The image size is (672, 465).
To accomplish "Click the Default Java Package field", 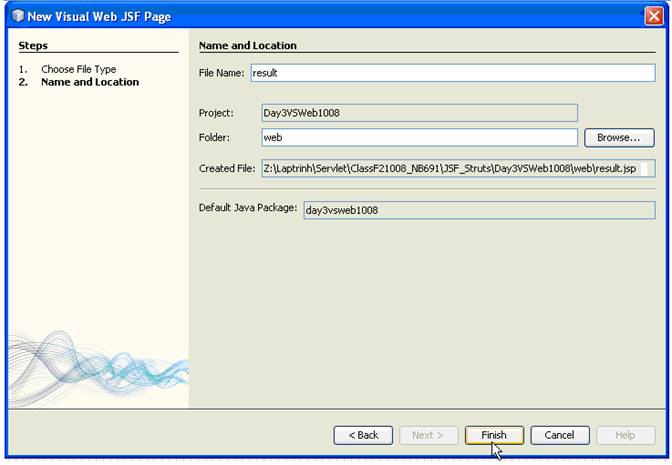I will point(479,210).
